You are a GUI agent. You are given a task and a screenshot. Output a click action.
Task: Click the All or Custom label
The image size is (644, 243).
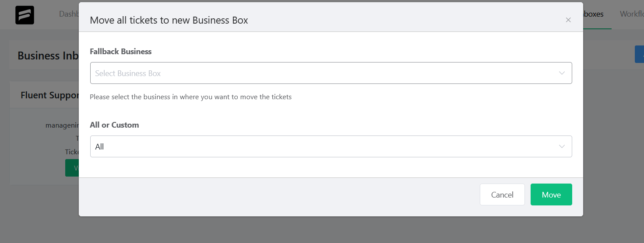click(114, 125)
